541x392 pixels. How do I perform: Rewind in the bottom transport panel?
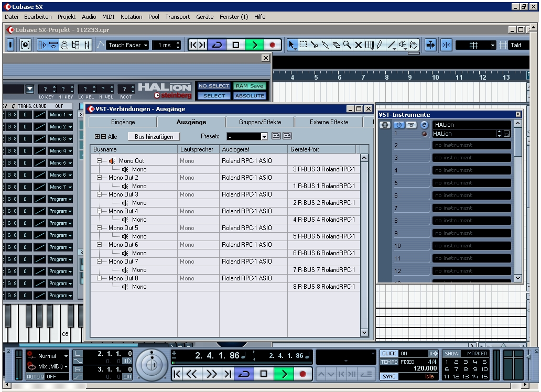pos(192,374)
